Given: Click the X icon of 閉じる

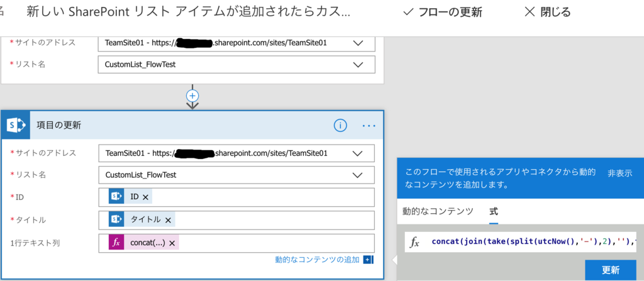Looking at the screenshot, I should point(530,12).
